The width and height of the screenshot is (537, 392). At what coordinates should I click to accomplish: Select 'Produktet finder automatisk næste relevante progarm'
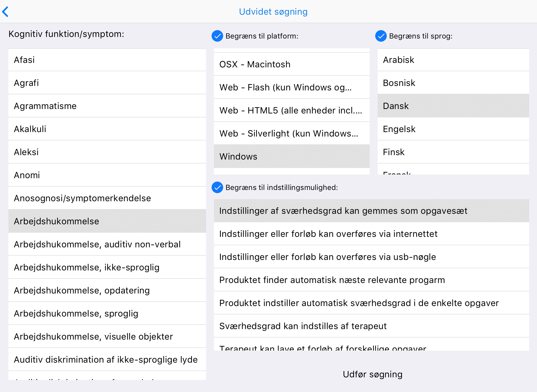(371, 280)
